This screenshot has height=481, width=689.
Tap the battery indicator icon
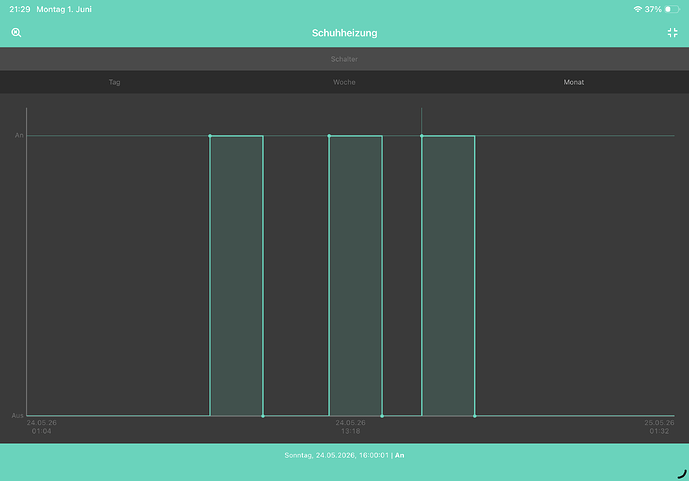pyautogui.click(x=672, y=9)
